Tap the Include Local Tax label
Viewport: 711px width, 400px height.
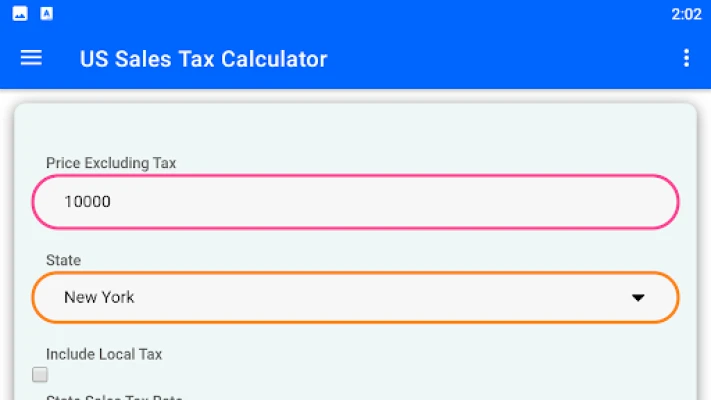click(x=104, y=354)
